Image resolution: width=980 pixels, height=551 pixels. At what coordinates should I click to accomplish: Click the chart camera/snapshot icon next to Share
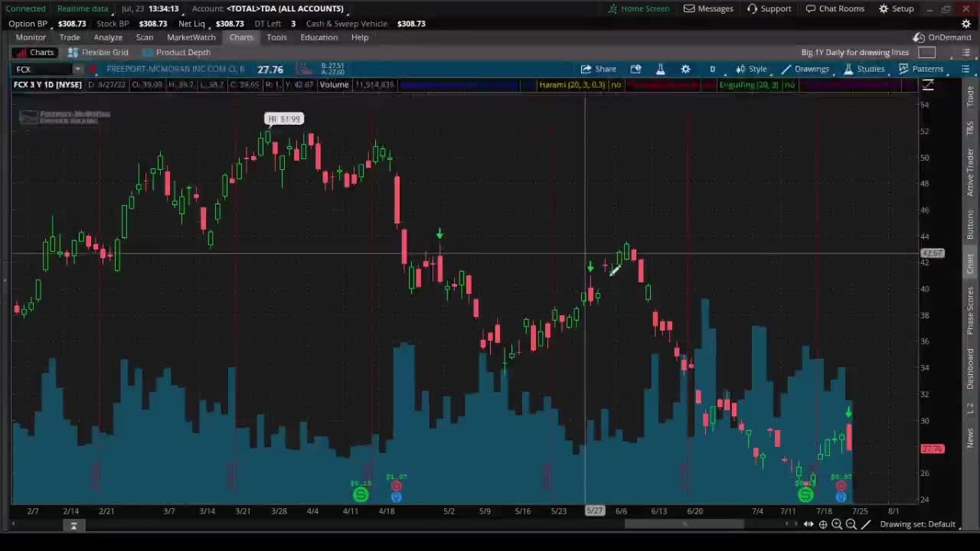tap(635, 69)
